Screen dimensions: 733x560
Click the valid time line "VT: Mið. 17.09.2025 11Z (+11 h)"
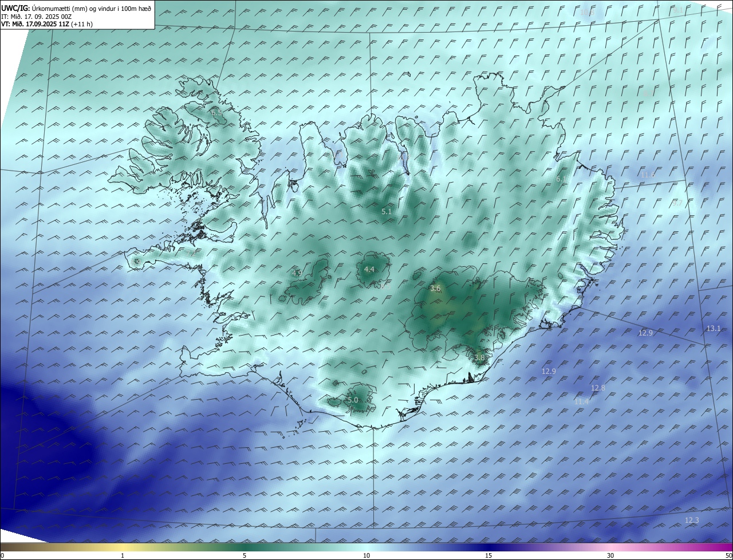click(x=47, y=24)
